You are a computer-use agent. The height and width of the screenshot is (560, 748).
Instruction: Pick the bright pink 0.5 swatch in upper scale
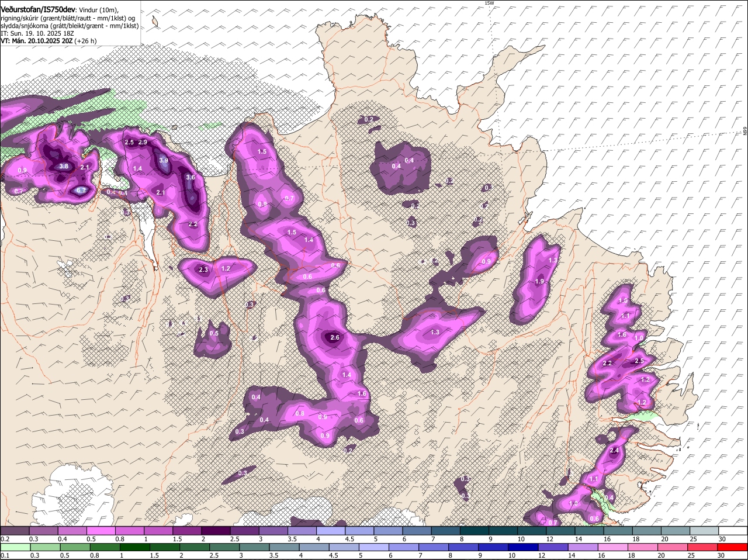(101, 530)
